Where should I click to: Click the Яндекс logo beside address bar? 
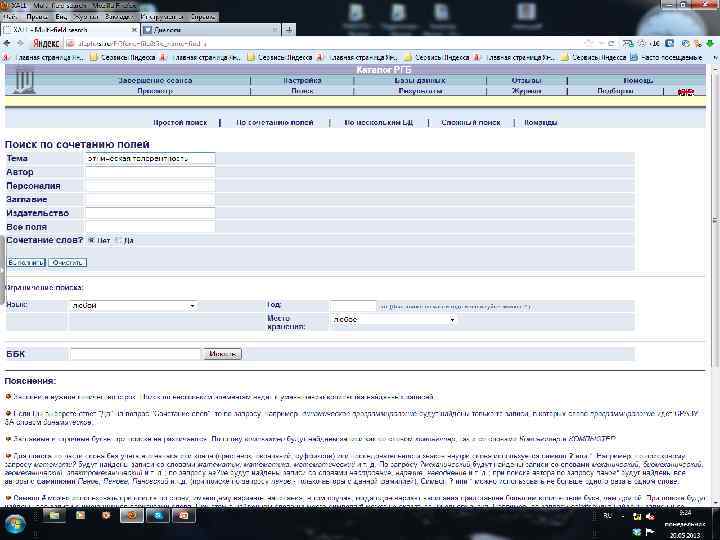tap(46, 44)
